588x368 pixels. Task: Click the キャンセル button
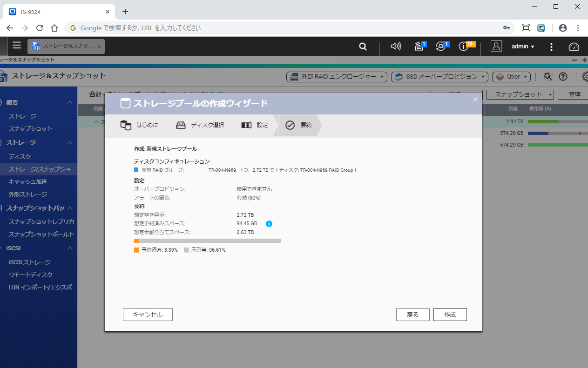(x=148, y=315)
